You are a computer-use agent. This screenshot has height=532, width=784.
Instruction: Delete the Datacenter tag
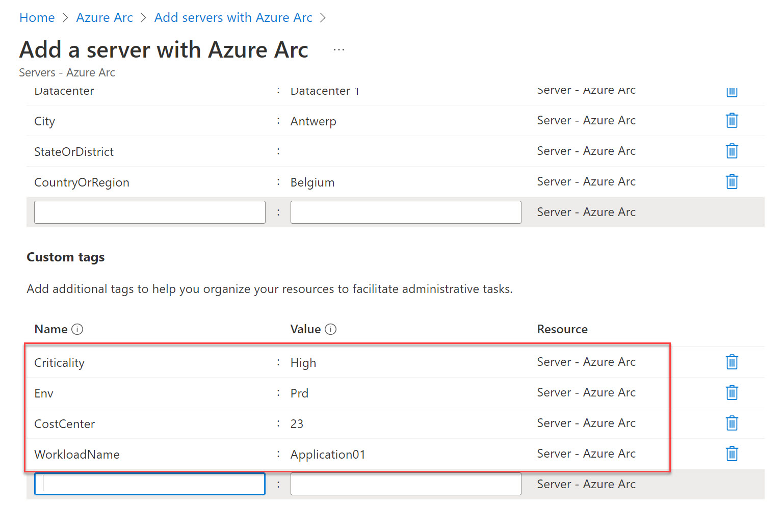click(731, 92)
